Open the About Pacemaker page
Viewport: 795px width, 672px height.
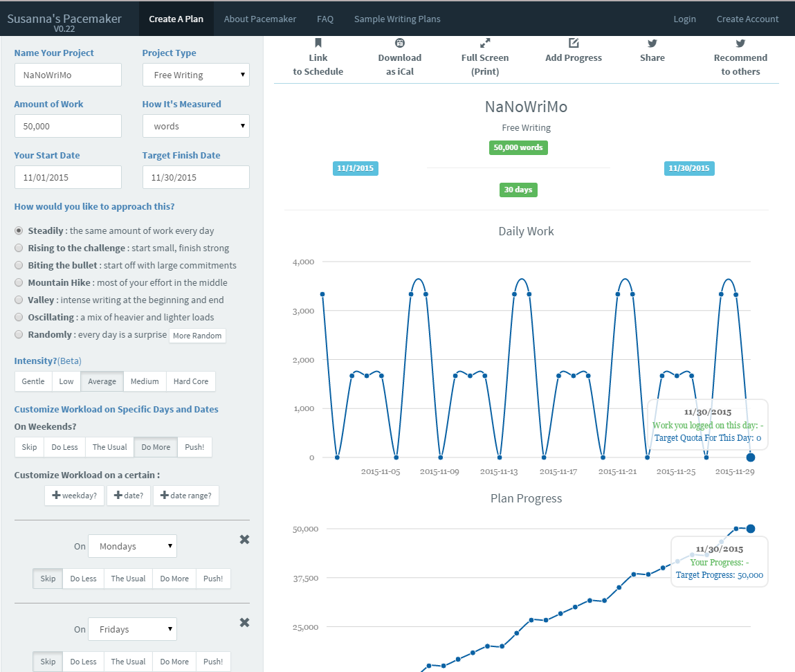click(x=260, y=19)
